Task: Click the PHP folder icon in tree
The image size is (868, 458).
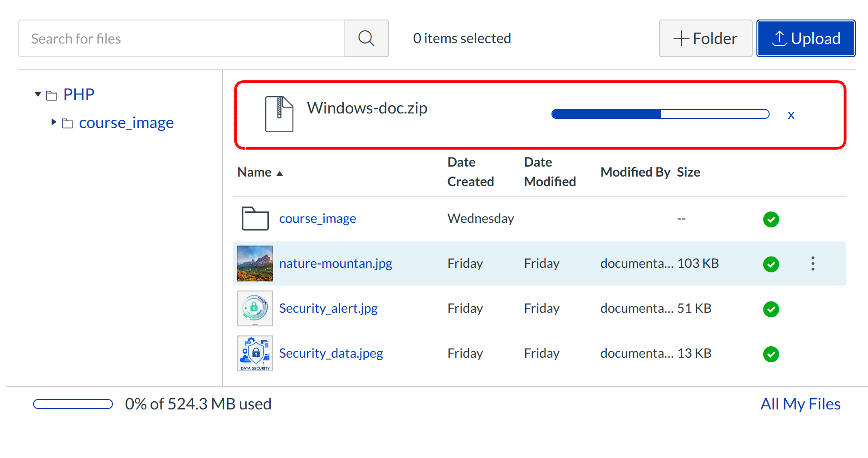Action: [x=52, y=95]
